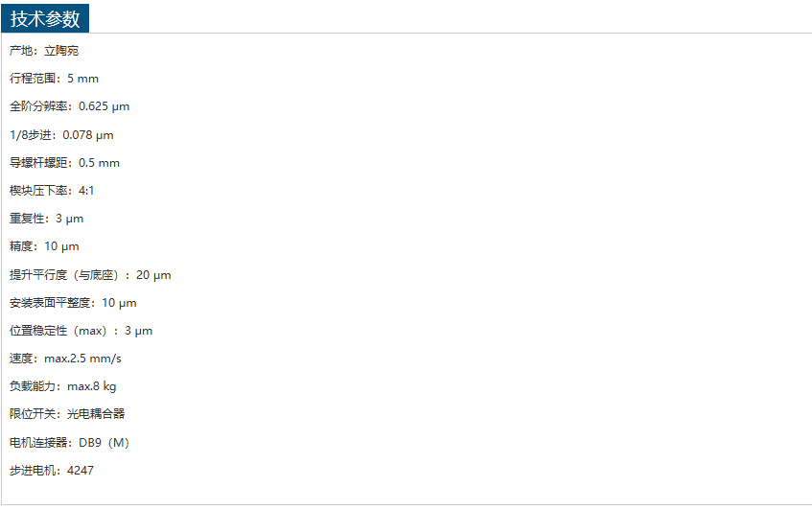Select the 导螺杆螺距 0.5 mm line
This screenshot has width=812, height=510.
(64, 163)
